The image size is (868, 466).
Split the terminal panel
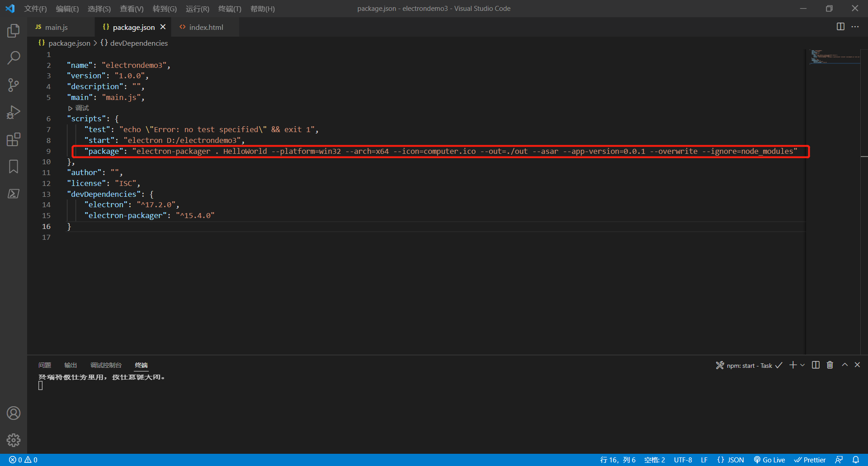816,365
